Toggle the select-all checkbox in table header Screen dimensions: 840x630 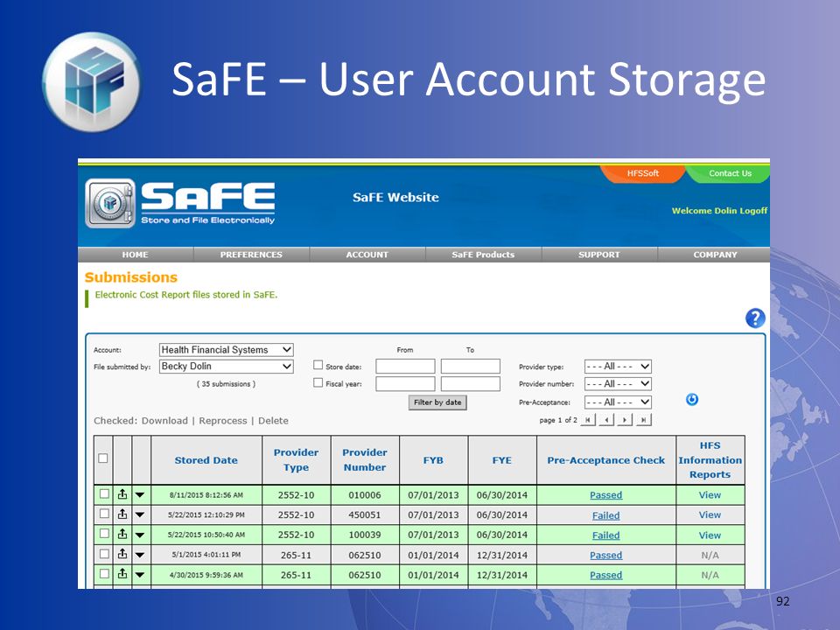tap(103, 458)
